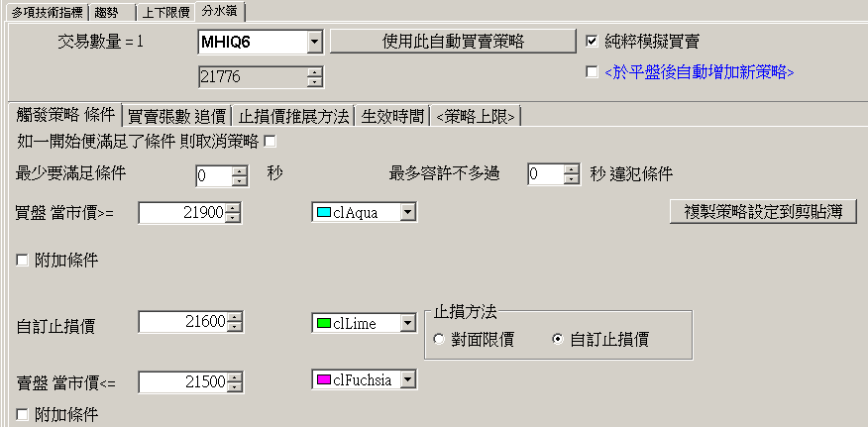Image resolution: width=868 pixels, height=427 pixels.
Task: Decrease the 最多容許不多過 seconds spinner
Action: (571, 179)
